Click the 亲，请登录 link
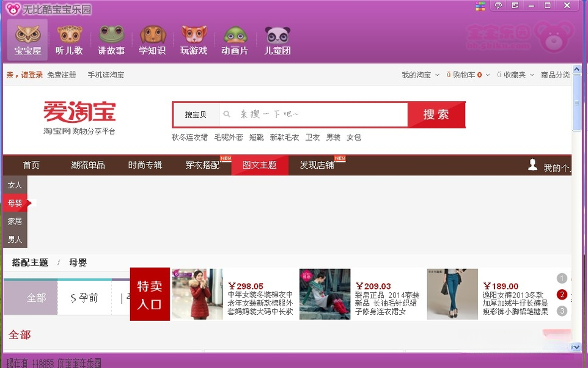 (24, 75)
